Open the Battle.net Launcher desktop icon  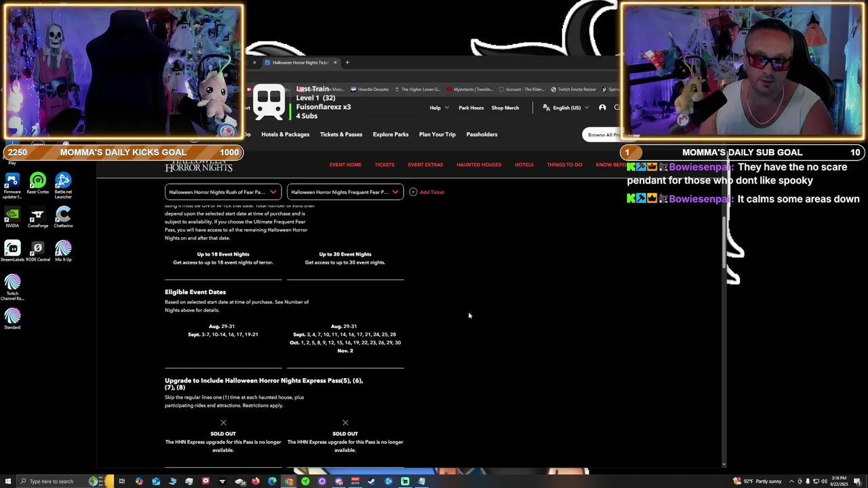coord(63,186)
